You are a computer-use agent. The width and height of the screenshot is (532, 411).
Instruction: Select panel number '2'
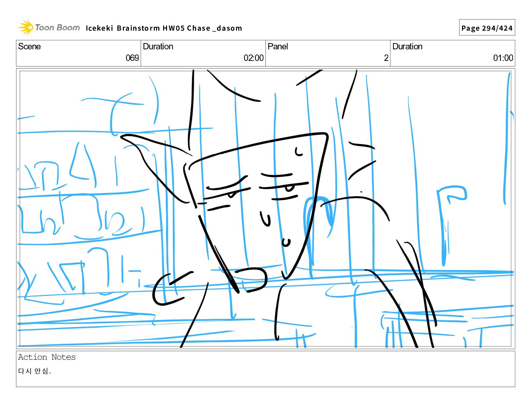point(386,58)
